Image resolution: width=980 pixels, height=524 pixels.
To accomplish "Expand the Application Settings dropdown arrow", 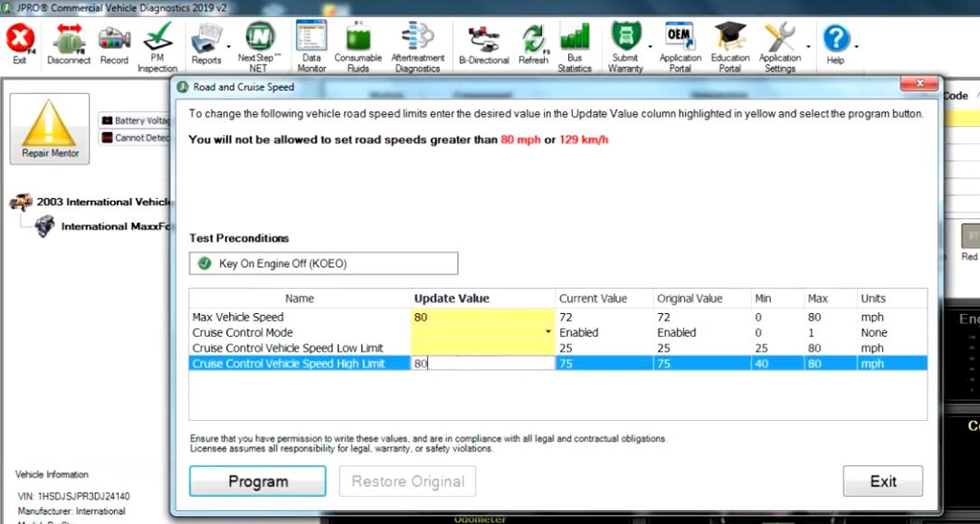I will pyautogui.click(x=808, y=45).
